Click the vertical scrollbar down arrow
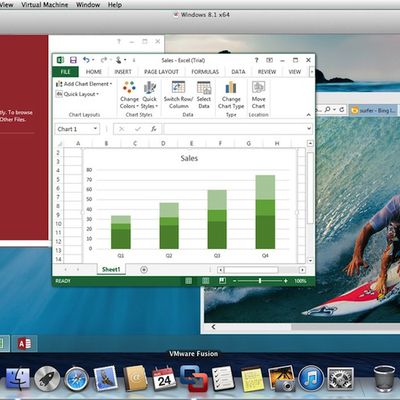The width and height of the screenshot is (400, 400). pos(310,260)
